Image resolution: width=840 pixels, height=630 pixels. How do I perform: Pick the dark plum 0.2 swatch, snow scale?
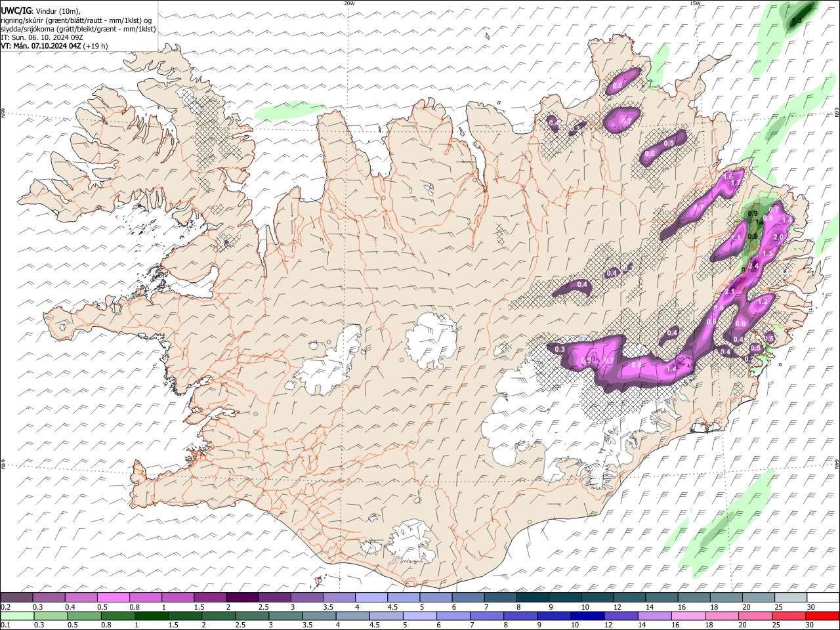tap(16, 598)
